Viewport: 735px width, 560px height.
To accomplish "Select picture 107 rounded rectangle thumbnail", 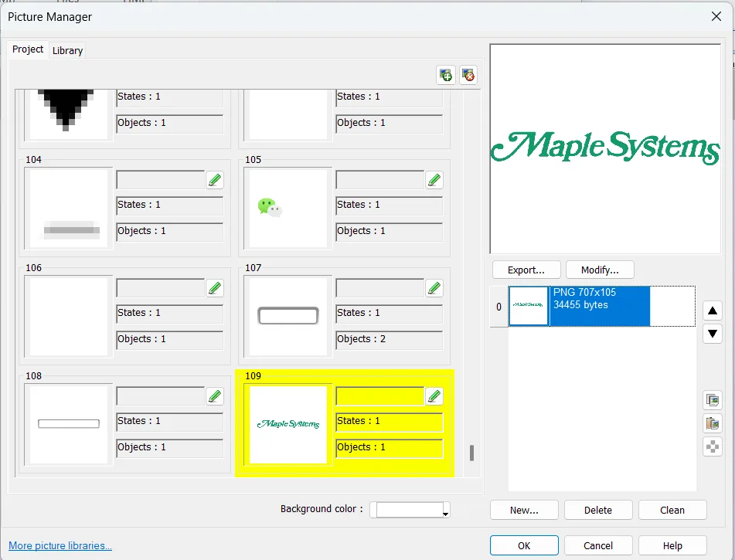I will coord(288,317).
